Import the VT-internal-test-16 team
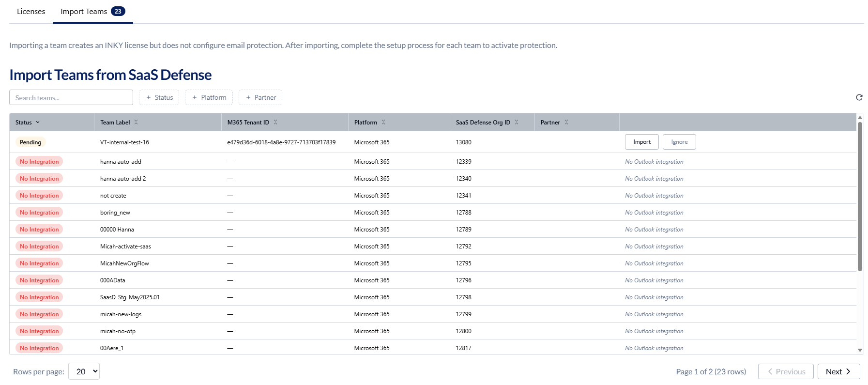The height and width of the screenshot is (385, 868). [641, 142]
